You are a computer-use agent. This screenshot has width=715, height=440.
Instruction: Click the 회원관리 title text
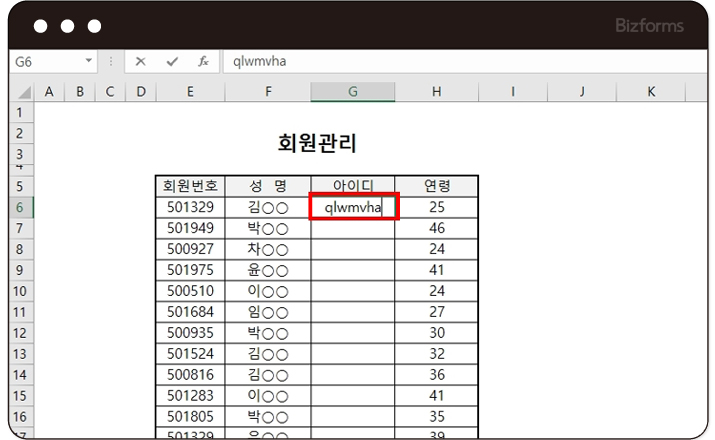pos(317,143)
